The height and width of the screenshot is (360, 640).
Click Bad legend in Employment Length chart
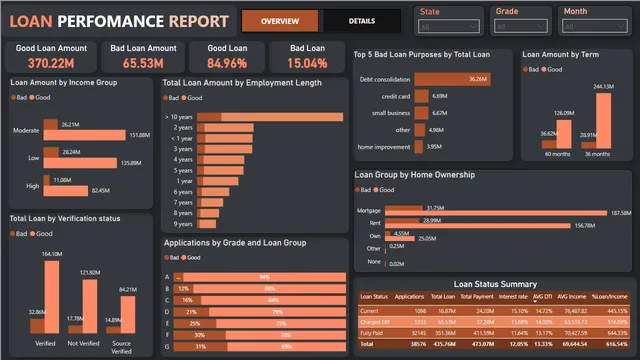171,98
